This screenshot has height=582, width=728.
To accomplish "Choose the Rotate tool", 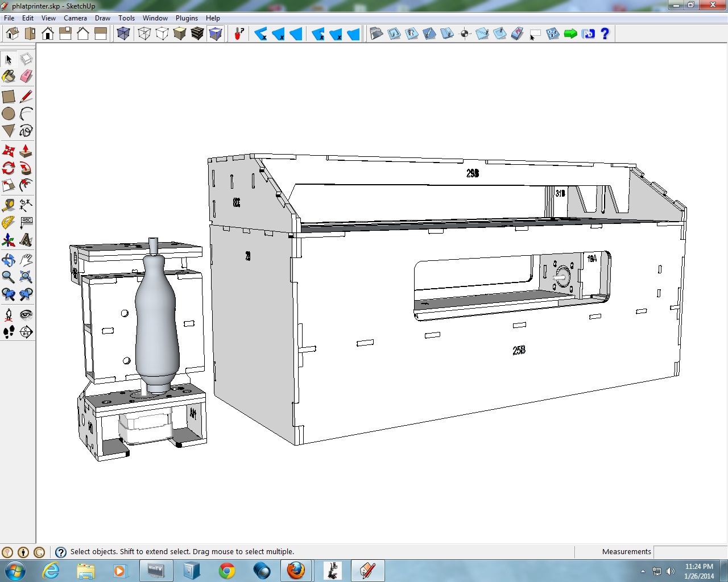I will tap(9, 168).
